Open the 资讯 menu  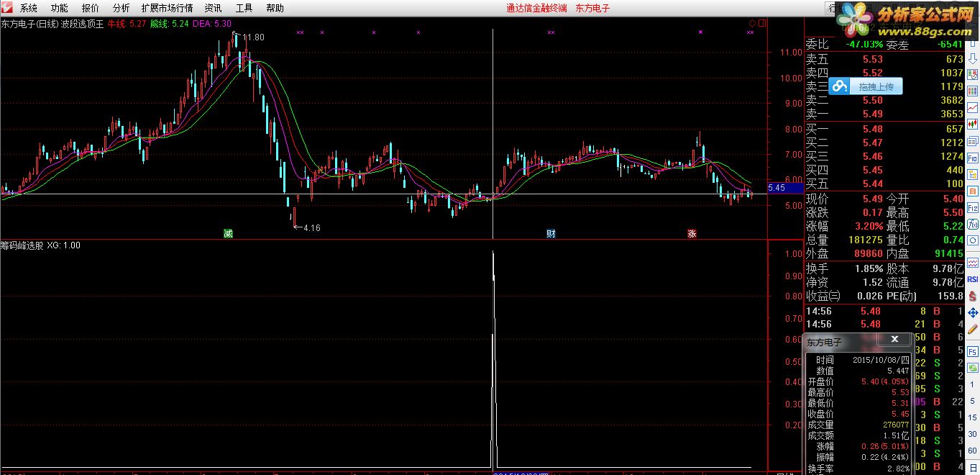213,9
